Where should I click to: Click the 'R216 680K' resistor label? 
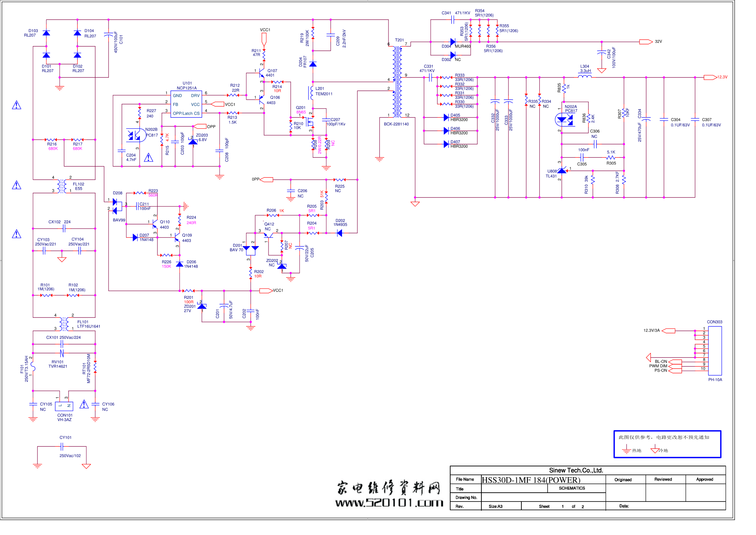[53, 146]
